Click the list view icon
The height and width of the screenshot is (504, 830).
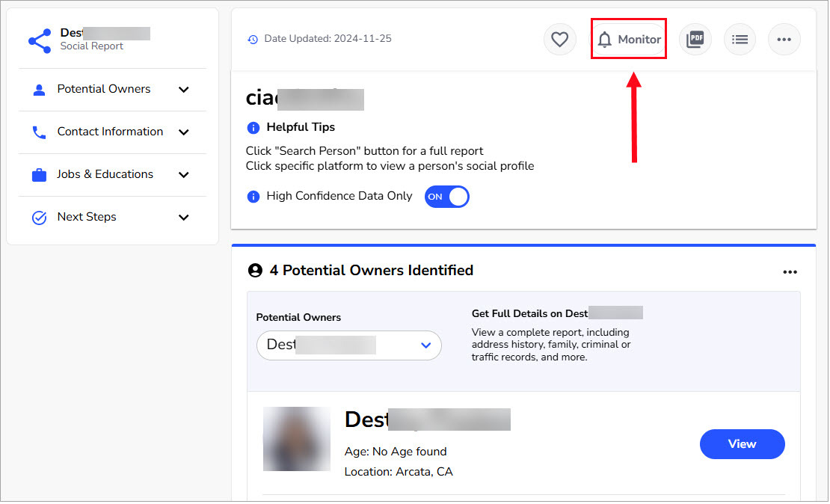tap(740, 39)
